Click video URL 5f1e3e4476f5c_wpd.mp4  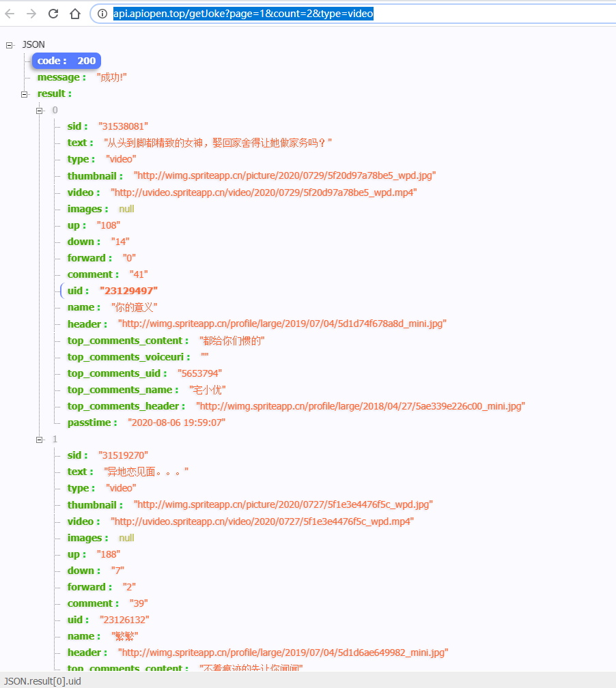click(262, 521)
